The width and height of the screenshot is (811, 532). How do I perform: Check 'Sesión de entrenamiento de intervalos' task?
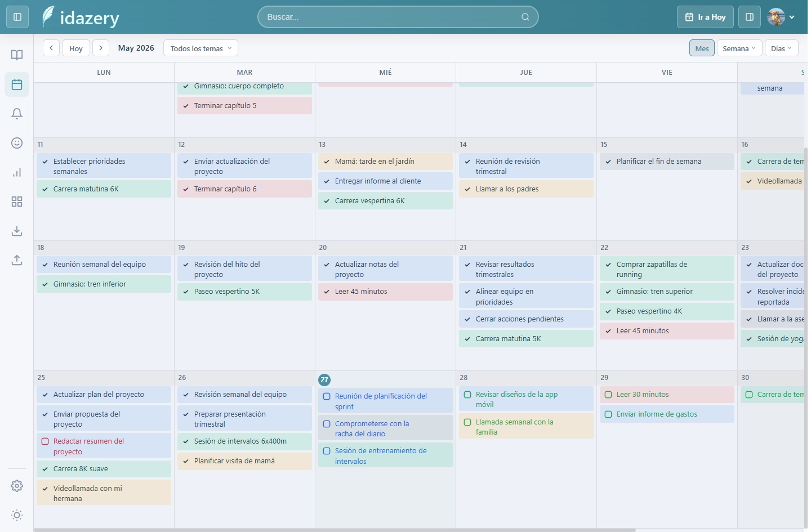[x=327, y=451]
